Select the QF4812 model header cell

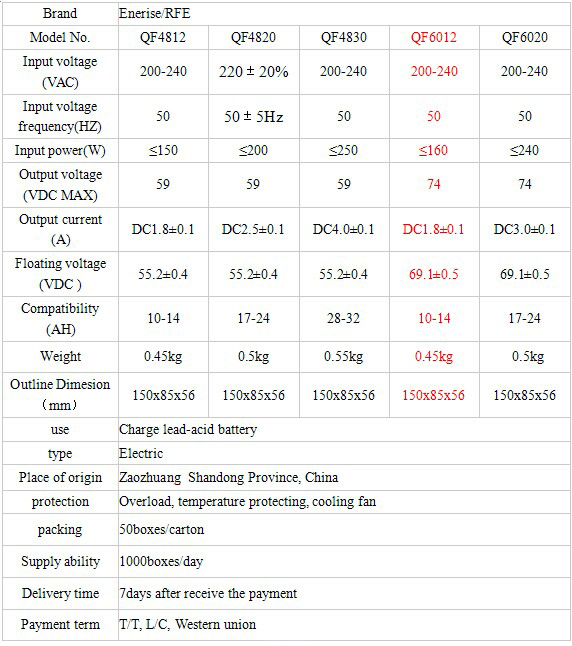163,37
